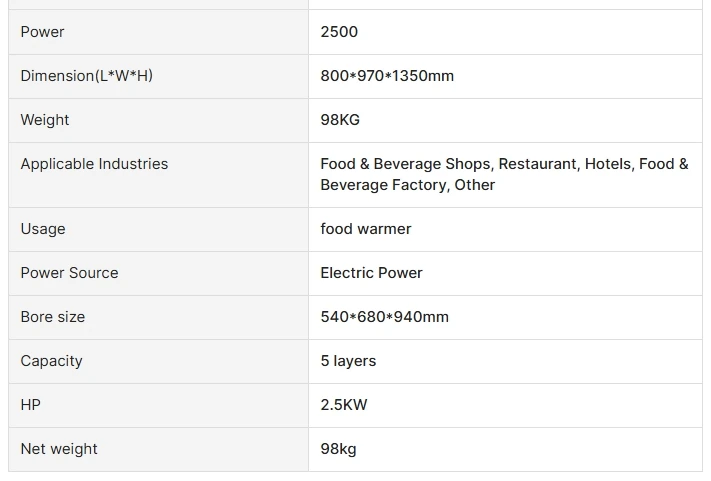
Task: Click the Applicable Industries label
Action: [x=94, y=164]
